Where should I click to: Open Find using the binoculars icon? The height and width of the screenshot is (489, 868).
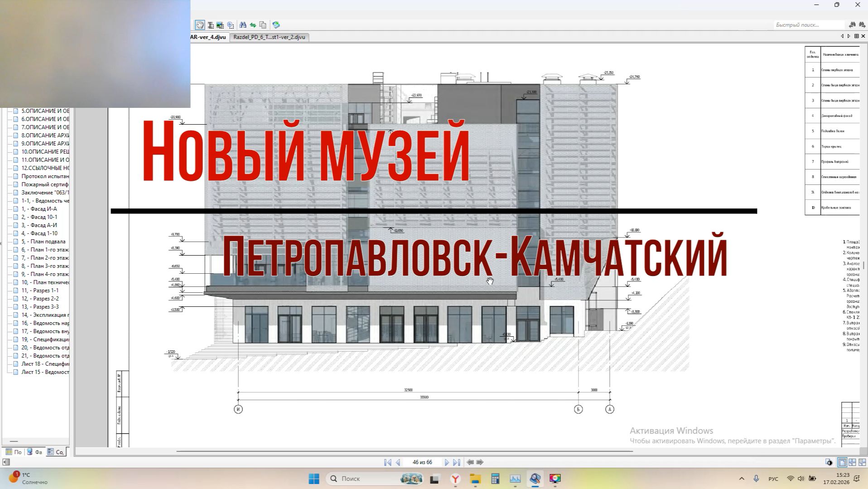coord(243,25)
